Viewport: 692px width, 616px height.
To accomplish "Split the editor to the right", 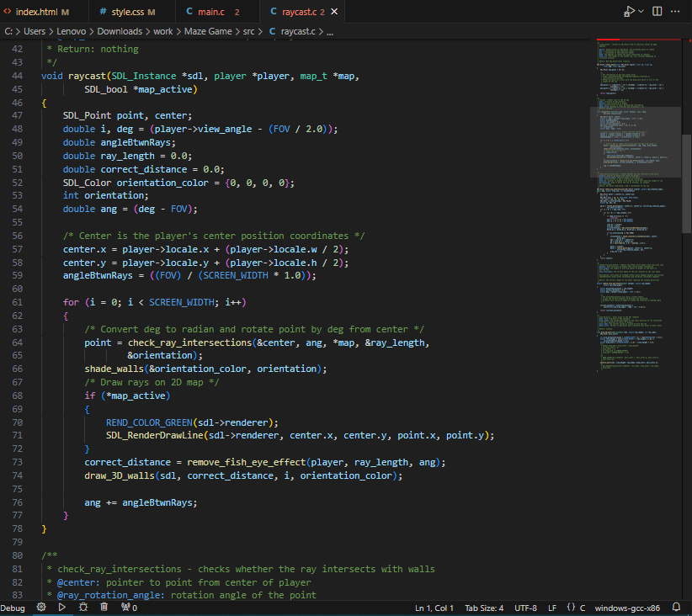I will [x=657, y=12].
